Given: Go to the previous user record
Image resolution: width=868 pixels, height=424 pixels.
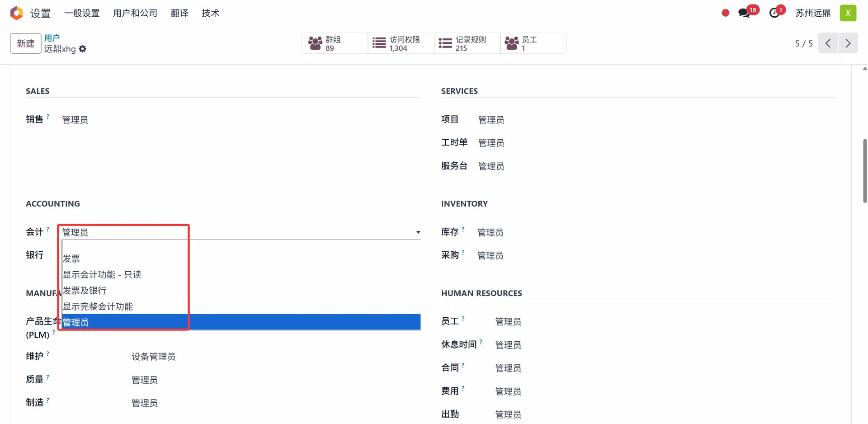Looking at the screenshot, I should coord(828,43).
